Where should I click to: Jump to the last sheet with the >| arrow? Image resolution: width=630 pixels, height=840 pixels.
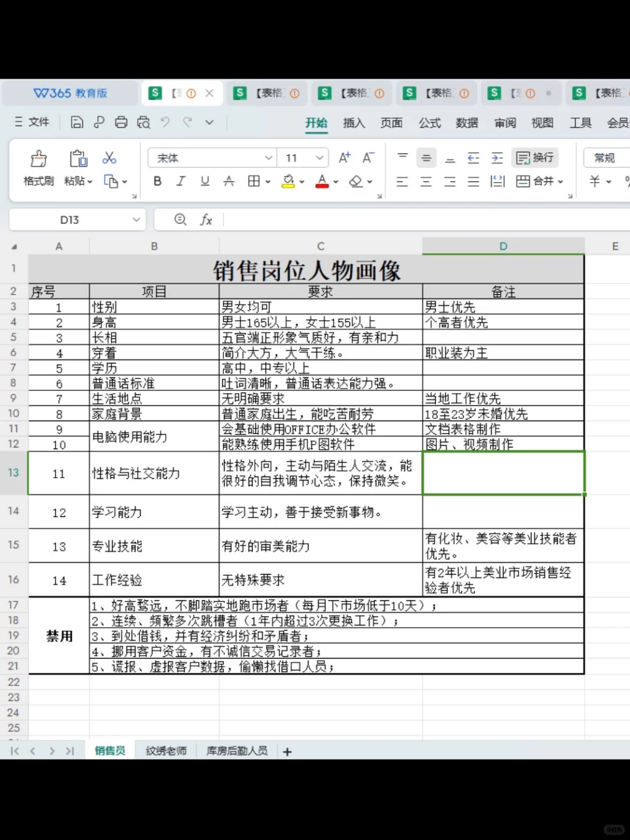tap(70, 751)
